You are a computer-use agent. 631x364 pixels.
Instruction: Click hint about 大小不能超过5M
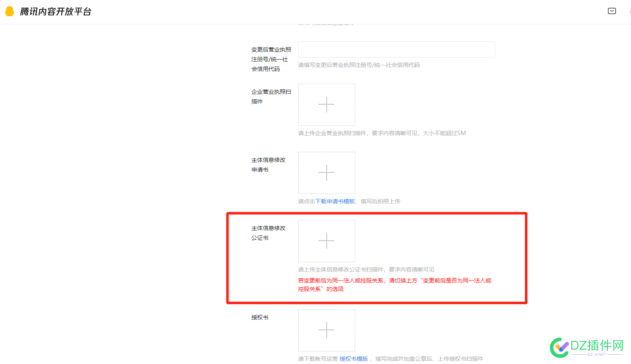click(382, 133)
